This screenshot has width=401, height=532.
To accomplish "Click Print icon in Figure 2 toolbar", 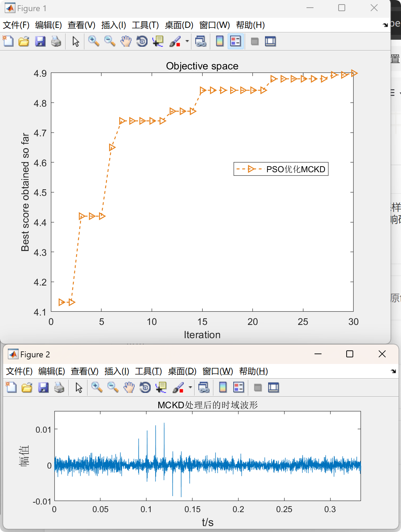I will click(59, 387).
